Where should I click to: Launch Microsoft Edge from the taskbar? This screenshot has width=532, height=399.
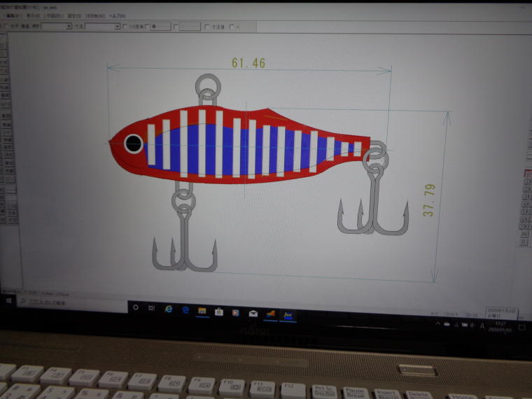click(x=185, y=310)
